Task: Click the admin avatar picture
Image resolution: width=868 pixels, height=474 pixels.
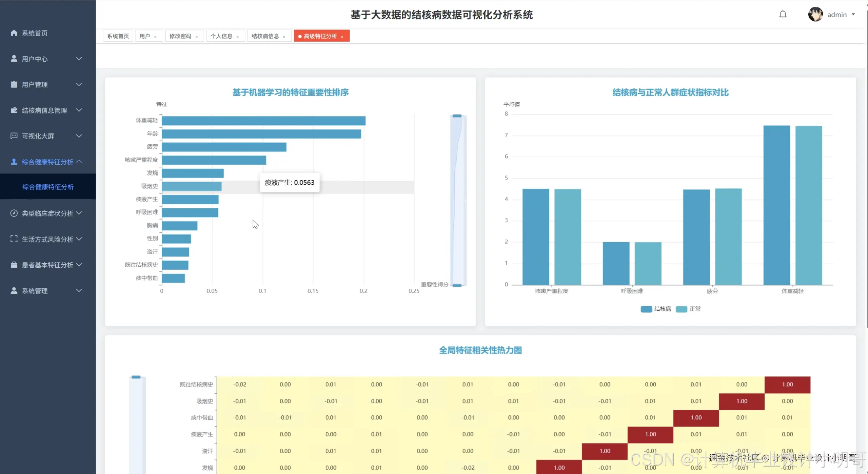Action: [815, 15]
